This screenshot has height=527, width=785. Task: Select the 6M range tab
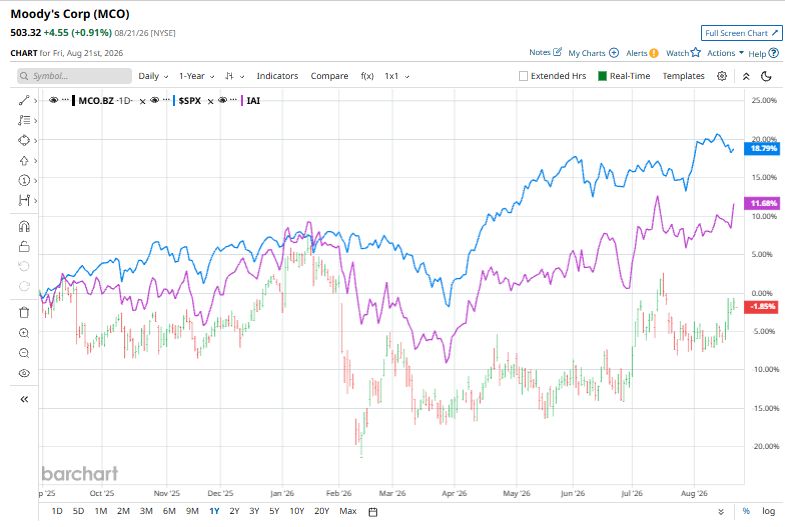[x=169, y=511]
